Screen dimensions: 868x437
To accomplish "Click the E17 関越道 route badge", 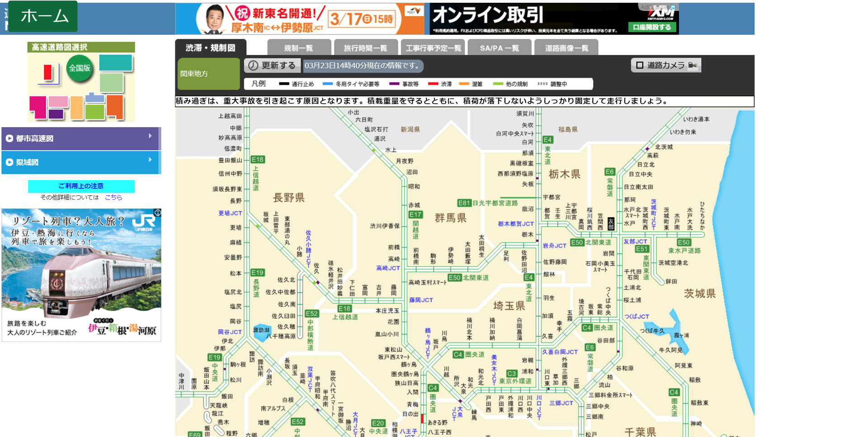I will pos(415,214).
